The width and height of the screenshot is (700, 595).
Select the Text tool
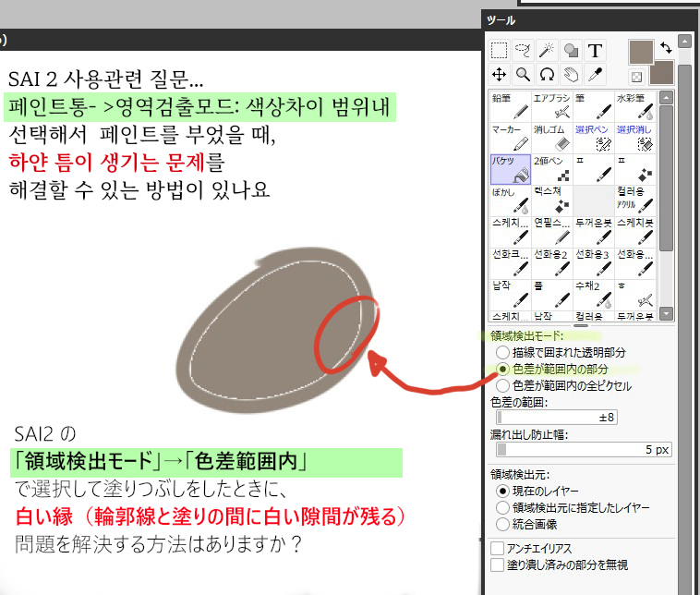(595, 51)
